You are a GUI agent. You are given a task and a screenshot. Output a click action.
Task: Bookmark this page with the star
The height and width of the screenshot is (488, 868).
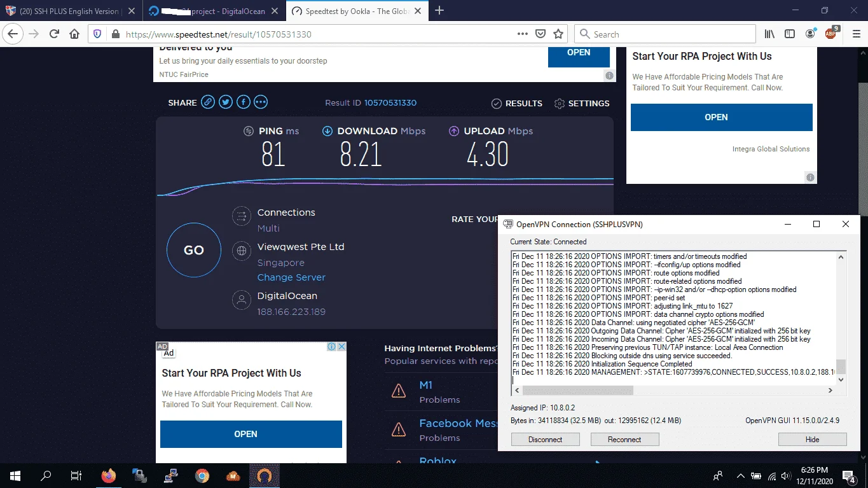point(558,34)
